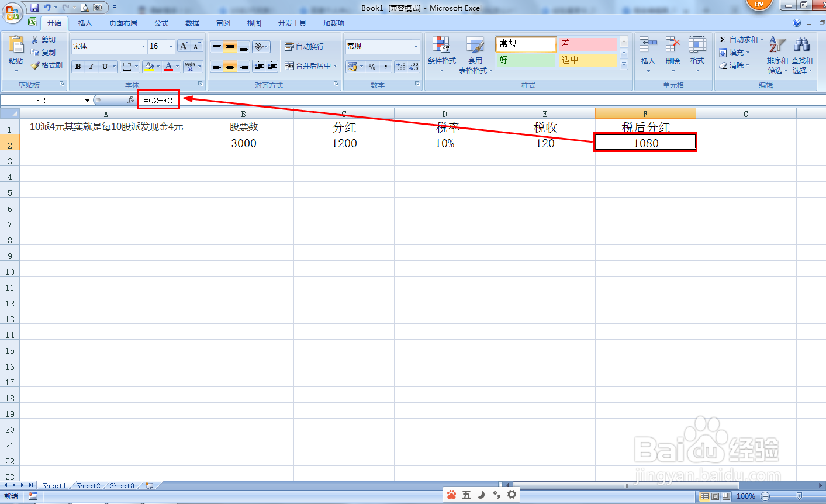This screenshot has width=826, height=504.
Task: Expand Fill (填充) dropdown
Action: (748, 53)
